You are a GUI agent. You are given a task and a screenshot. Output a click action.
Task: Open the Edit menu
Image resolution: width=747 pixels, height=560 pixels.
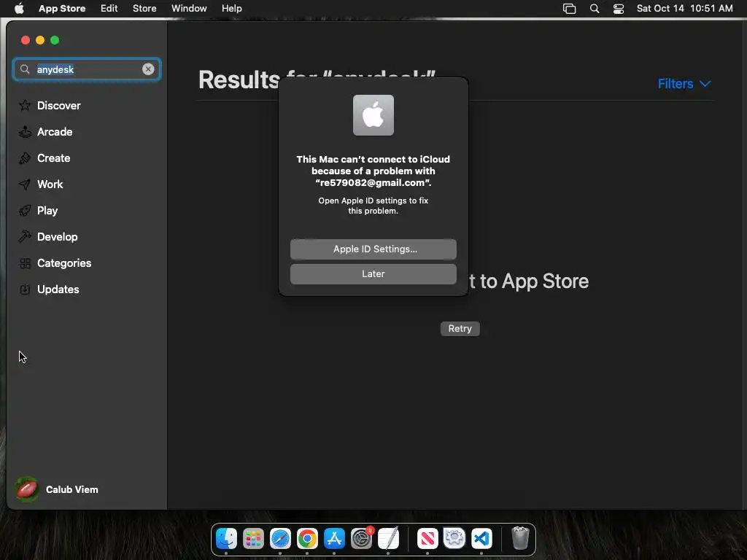pyautogui.click(x=109, y=8)
